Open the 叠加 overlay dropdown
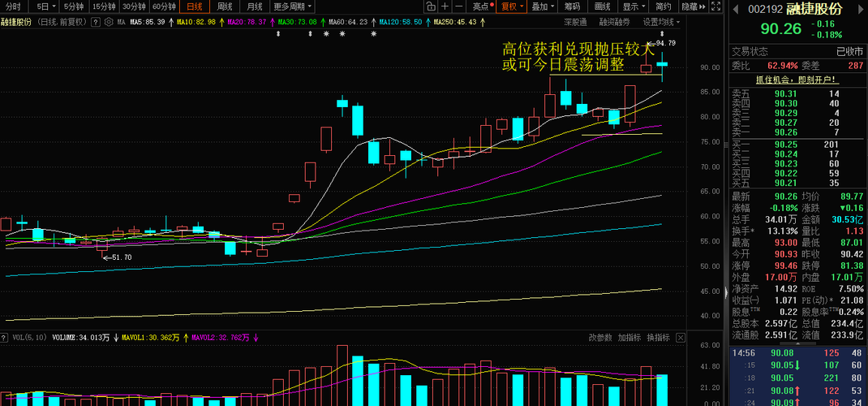868x406 pixels. 542,6
